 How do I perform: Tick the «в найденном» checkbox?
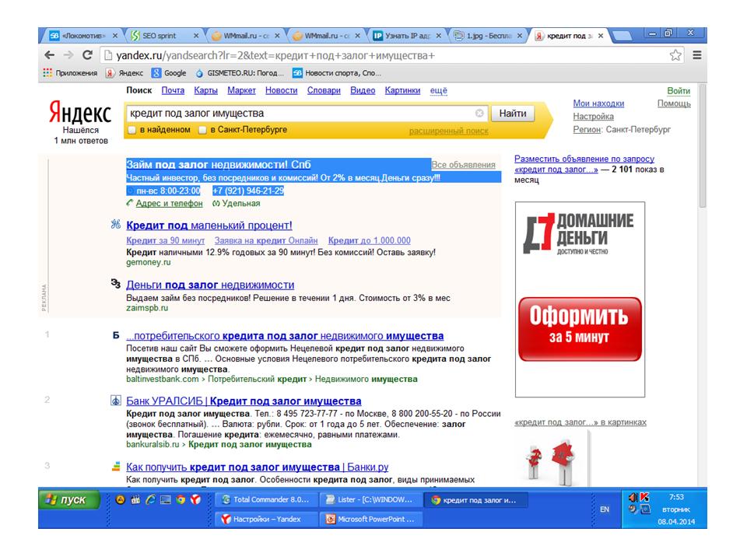coord(132,130)
